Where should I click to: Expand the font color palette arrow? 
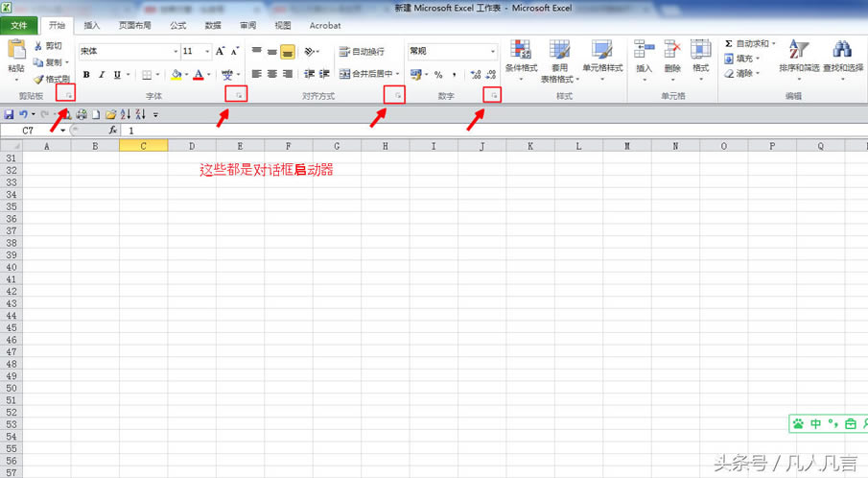point(209,74)
